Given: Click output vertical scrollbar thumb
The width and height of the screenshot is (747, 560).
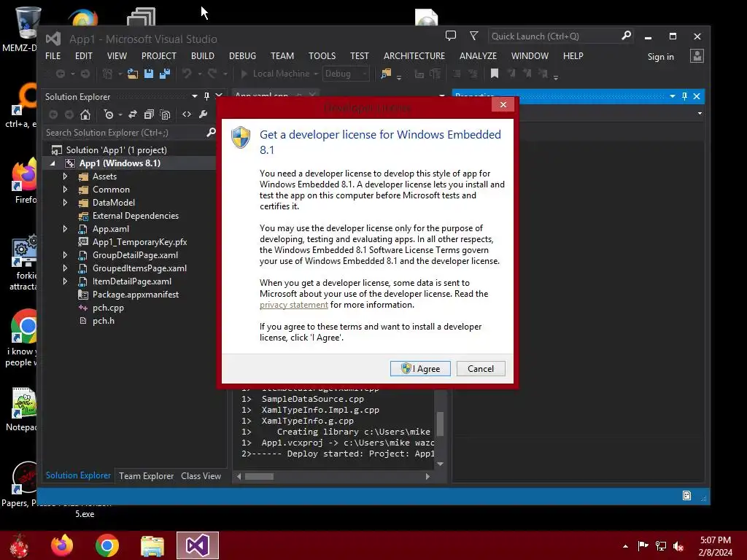Looking at the screenshot, I should [x=440, y=424].
